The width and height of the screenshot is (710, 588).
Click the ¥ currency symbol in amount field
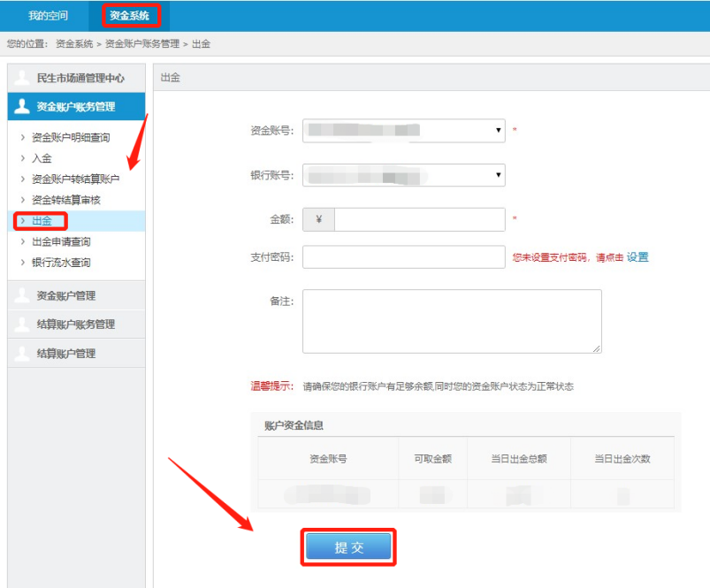pyautogui.click(x=318, y=219)
